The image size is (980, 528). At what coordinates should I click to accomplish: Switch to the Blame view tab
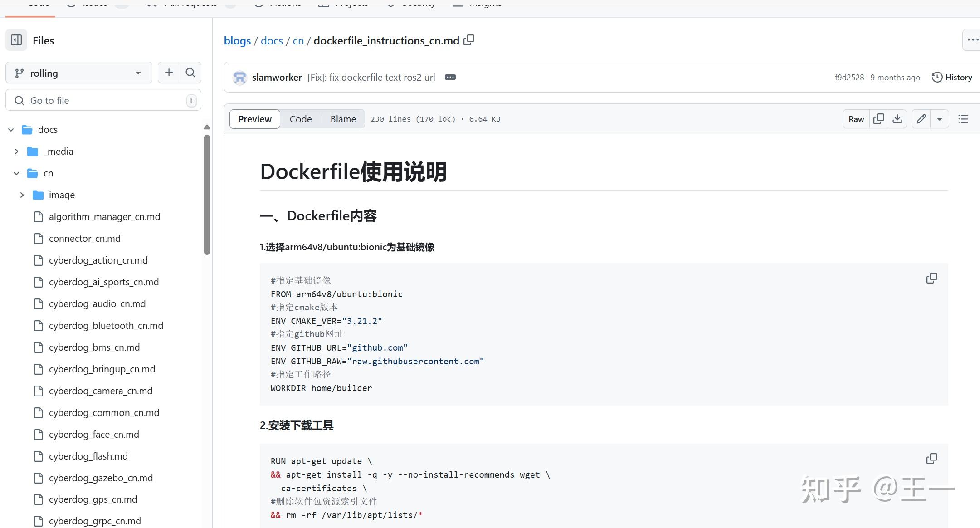point(343,118)
